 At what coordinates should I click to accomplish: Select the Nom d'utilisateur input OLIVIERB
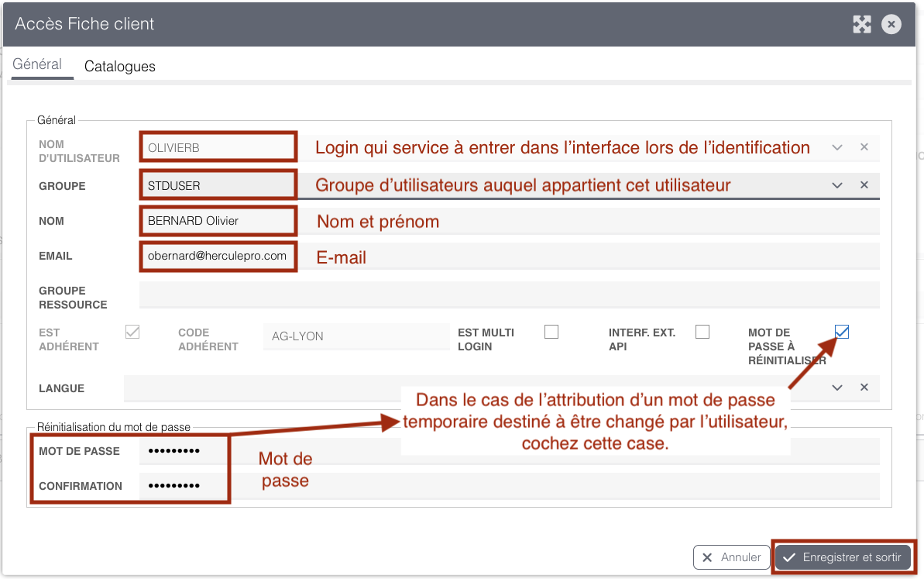(509, 147)
